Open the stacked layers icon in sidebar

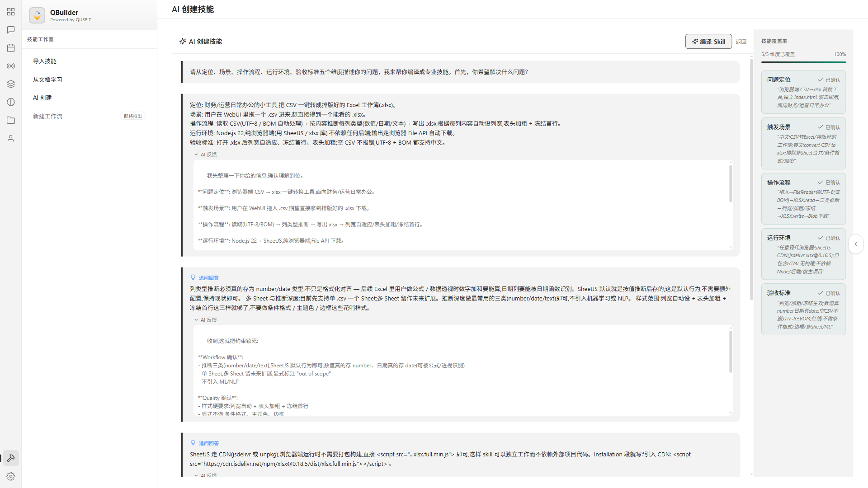tap(11, 84)
